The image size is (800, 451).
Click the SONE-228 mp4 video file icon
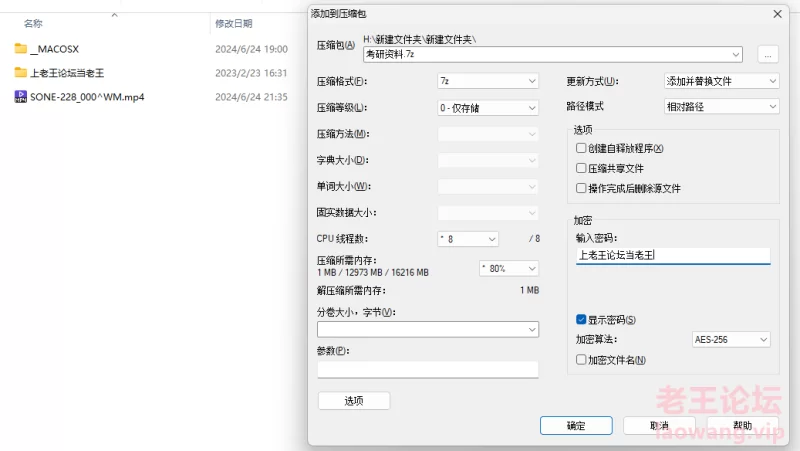[x=20, y=97]
